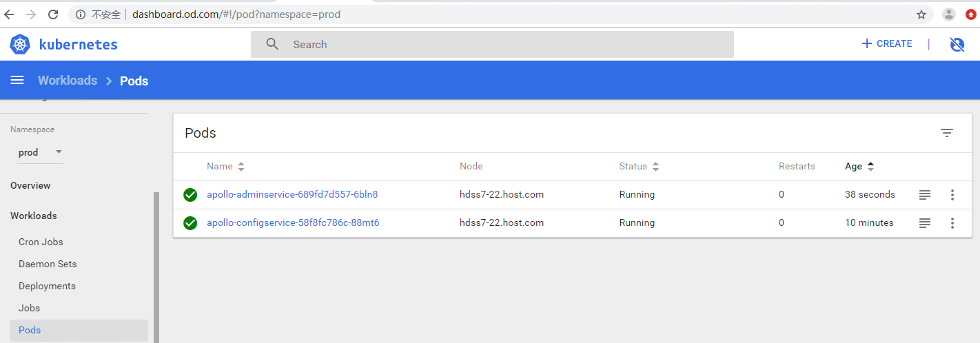Click the filter icon in Pods card

947,133
